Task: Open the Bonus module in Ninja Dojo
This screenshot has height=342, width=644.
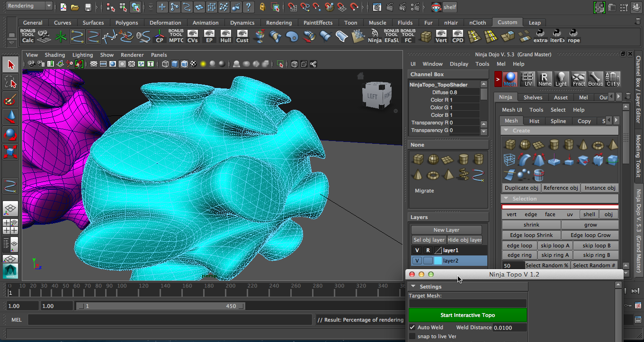Action: tap(596, 79)
